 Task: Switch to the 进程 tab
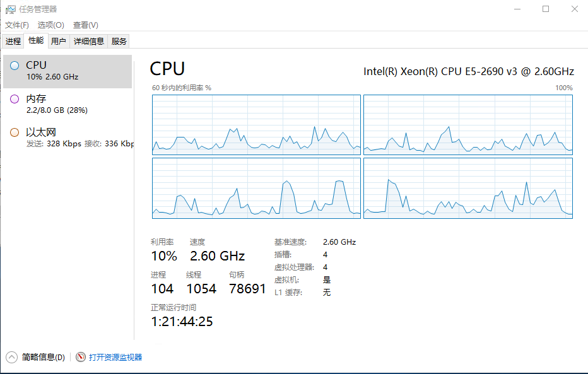pos(13,42)
